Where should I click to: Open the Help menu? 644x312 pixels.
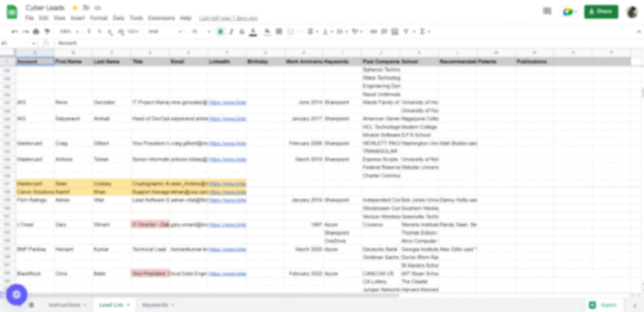[x=185, y=18]
